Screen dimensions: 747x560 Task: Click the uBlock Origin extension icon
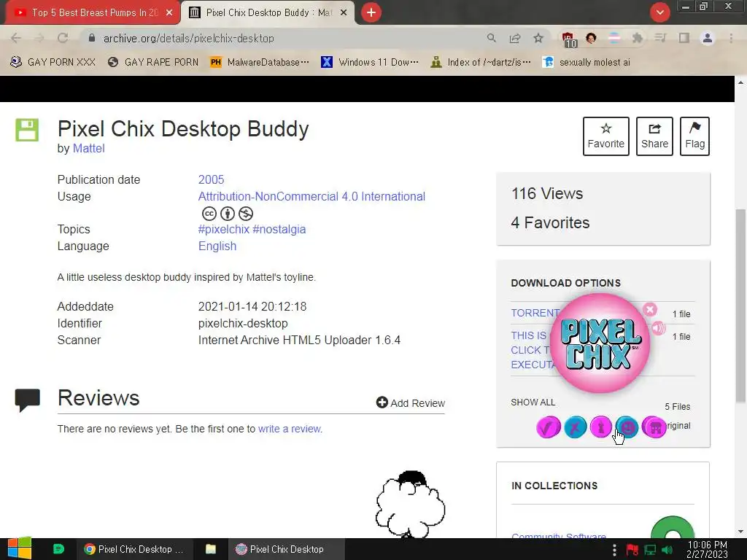point(568,39)
